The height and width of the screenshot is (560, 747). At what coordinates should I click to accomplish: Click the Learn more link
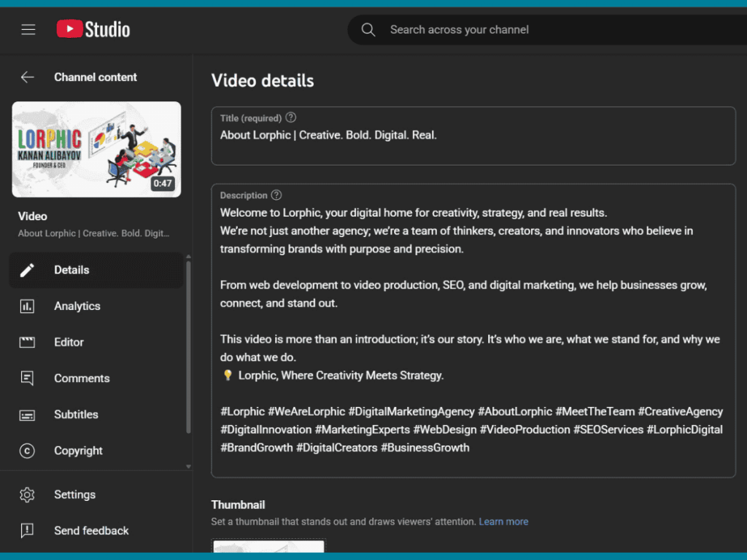pos(503,522)
